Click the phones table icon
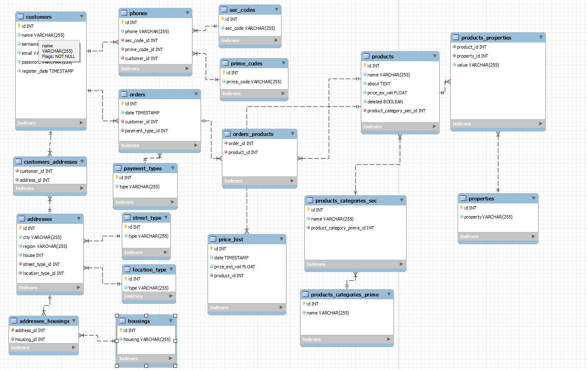Viewport: 588px width, 370px height. coord(124,13)
